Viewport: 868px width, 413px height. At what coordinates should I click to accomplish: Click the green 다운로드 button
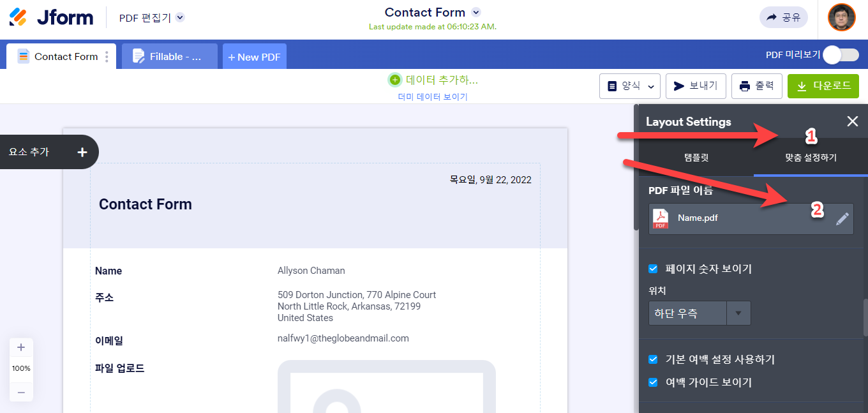click(823, 86)
